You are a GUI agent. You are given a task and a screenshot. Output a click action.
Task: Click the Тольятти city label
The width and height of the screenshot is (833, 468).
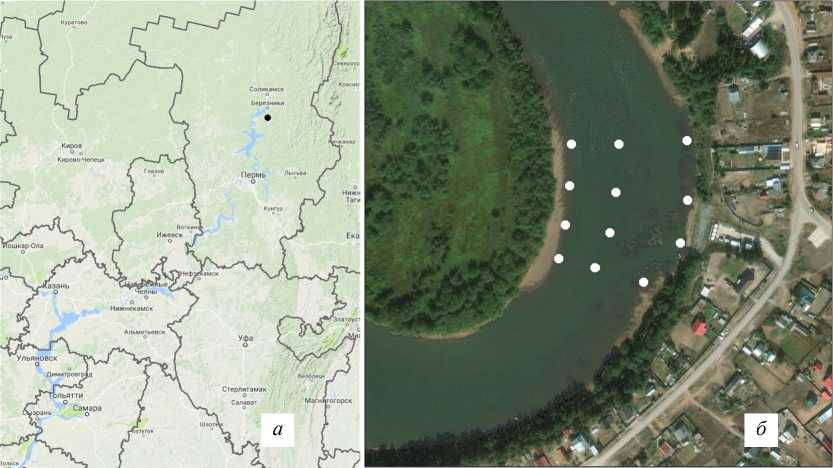point(65,395)
